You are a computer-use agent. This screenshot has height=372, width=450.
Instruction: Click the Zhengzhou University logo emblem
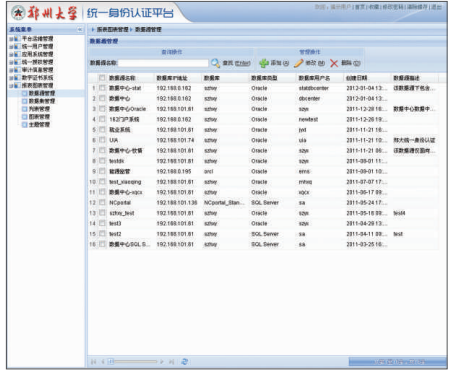[18, 13]
